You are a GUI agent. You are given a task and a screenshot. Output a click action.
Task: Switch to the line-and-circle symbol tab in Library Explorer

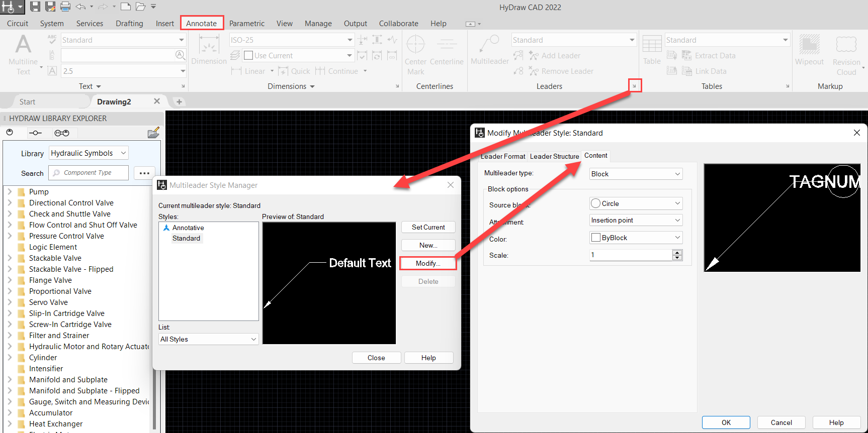coord(35,133)
